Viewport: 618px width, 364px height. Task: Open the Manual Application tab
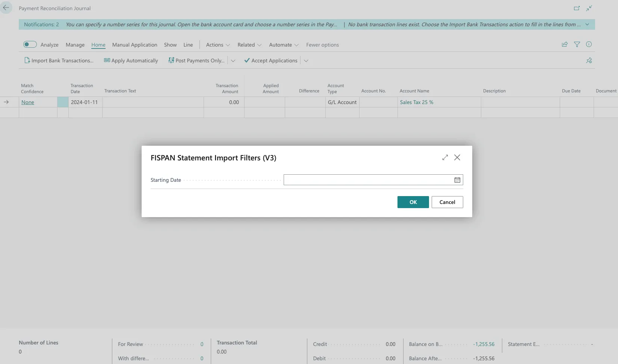point(134,45)
